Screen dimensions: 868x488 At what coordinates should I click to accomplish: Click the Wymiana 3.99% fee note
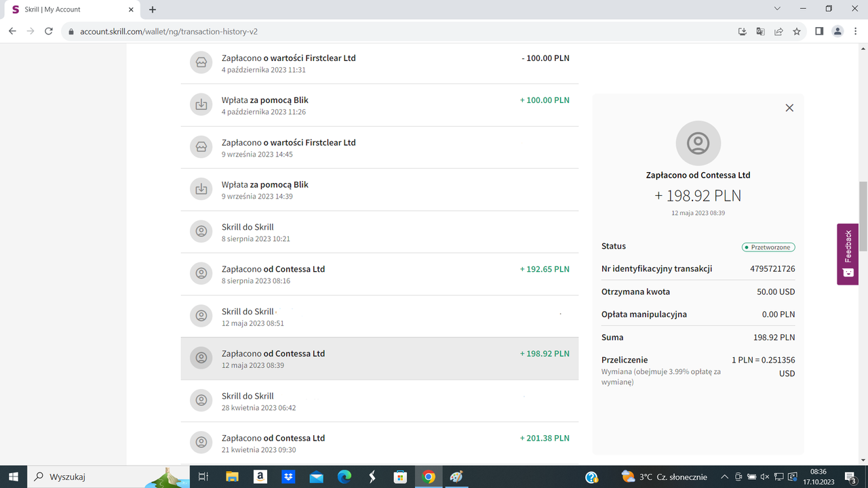click(x=661, y=377)
